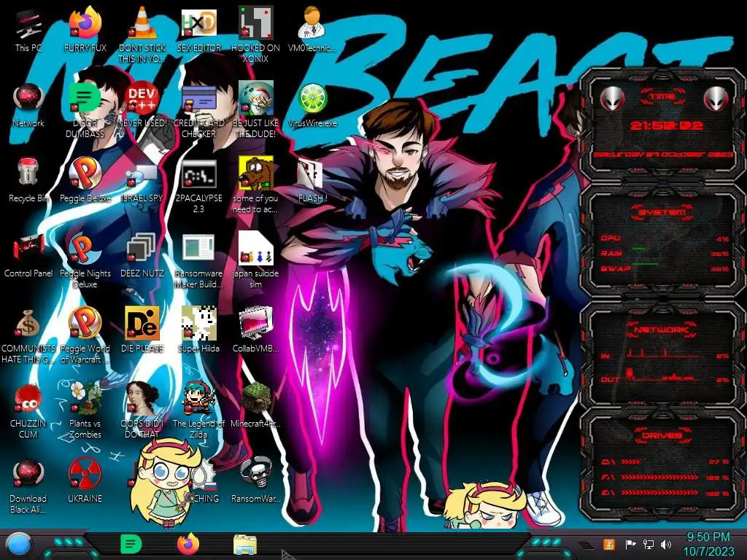The height and width of the screenshot is (560, 747).
Task: Open the COMMUNISTS HATE THIS money bag icon
Action: coord(28,335)
